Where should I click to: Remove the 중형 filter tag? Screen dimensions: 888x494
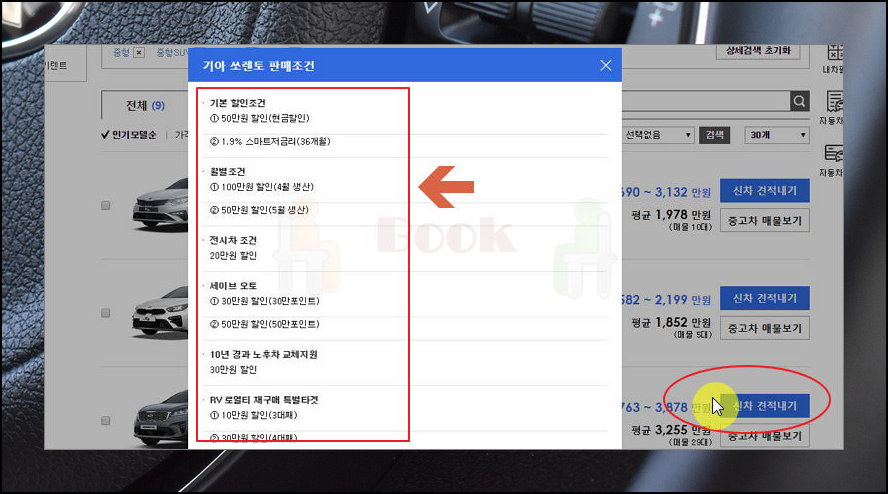(x=139, y=53)
